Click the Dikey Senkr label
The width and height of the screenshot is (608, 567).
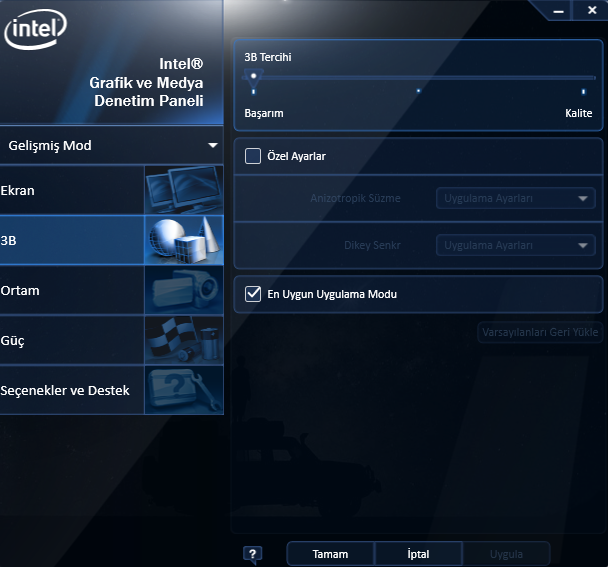tap(372, 245)
